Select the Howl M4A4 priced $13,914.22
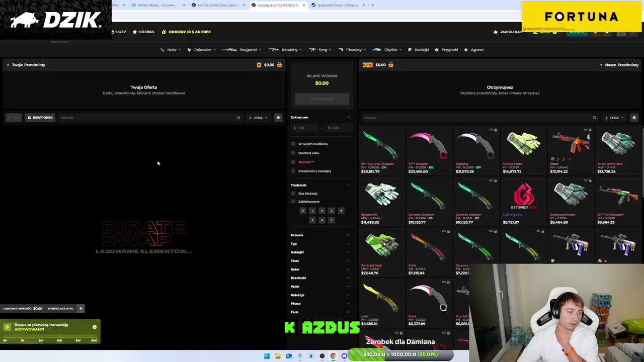 pos(571,150)
